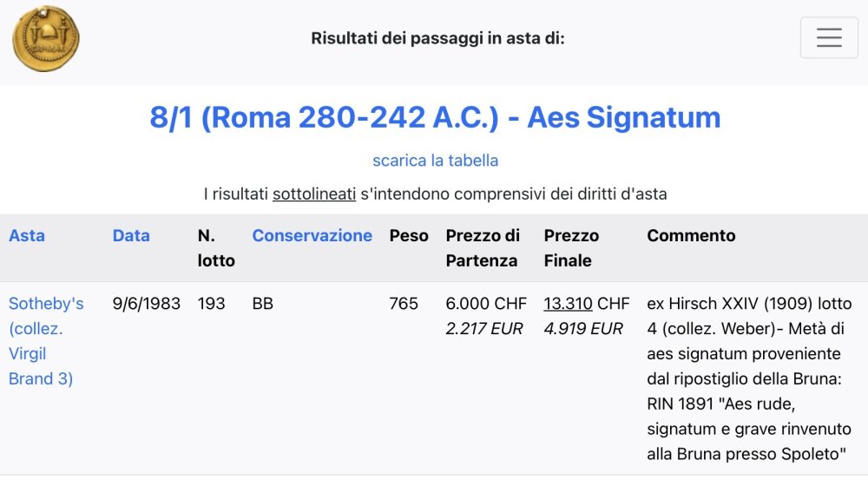Click the 6.000 CHF starting price
868x493 pixels.
point(486,304)
